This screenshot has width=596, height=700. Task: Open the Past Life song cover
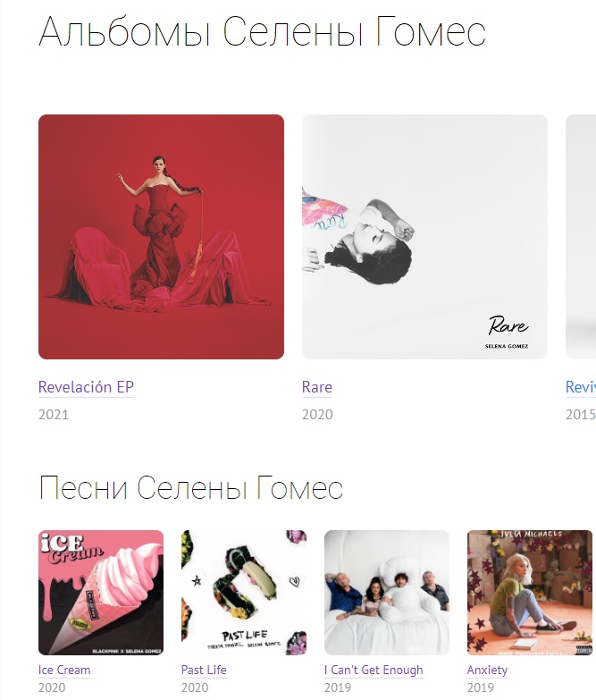[x=244, y=593]
